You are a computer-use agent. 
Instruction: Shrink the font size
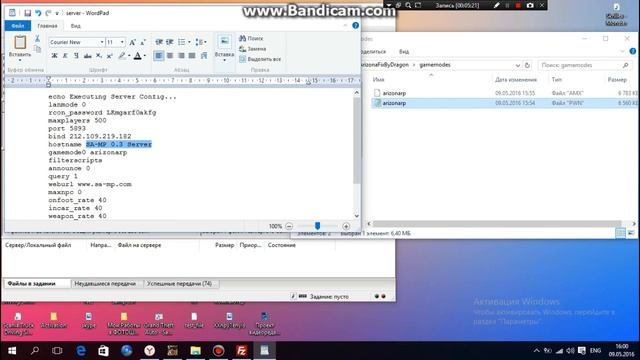143,42
